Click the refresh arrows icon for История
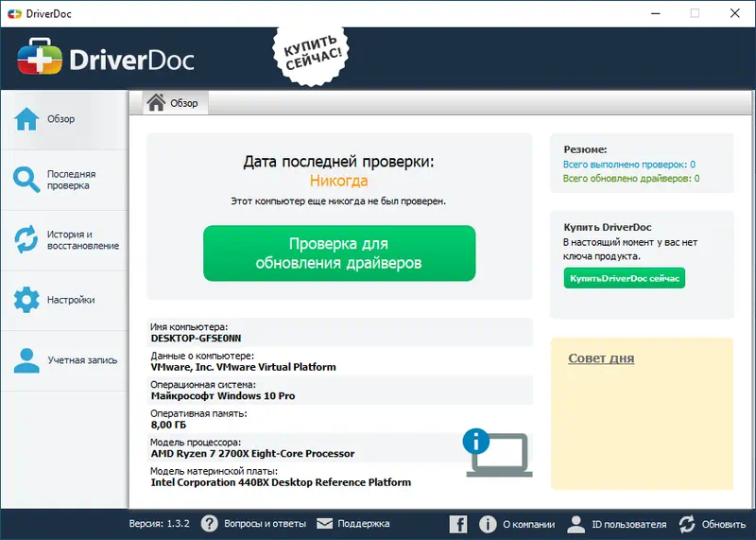 [26, 239]
